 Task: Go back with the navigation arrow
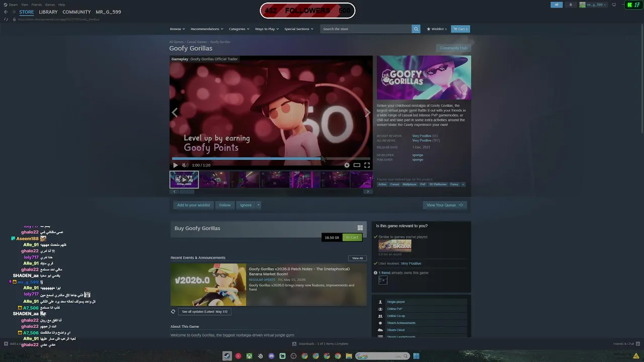(x=6, y=12)
